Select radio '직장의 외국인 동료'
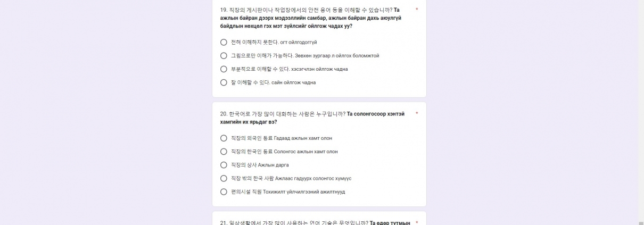Image resolution: width=644 pixels, height=225 pixels. pos(224,138)
